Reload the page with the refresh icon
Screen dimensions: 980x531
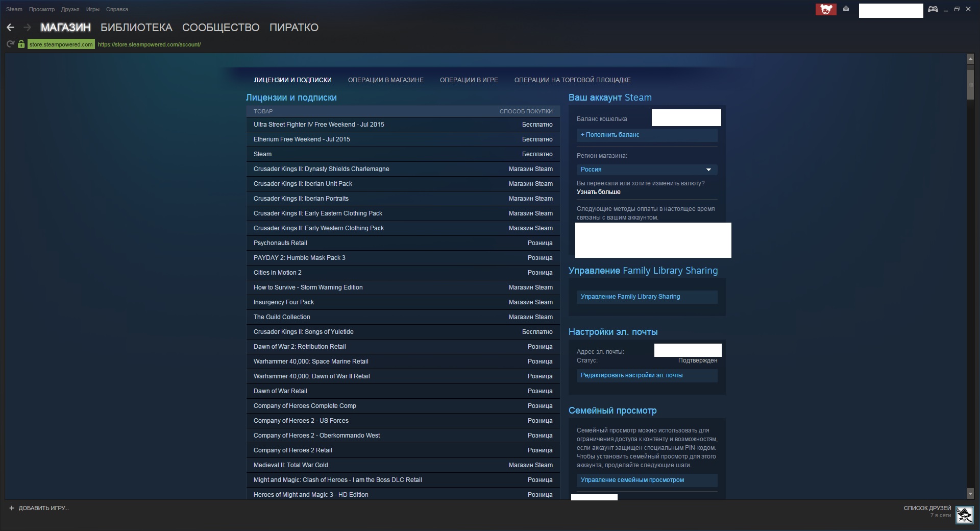point(10,44)
